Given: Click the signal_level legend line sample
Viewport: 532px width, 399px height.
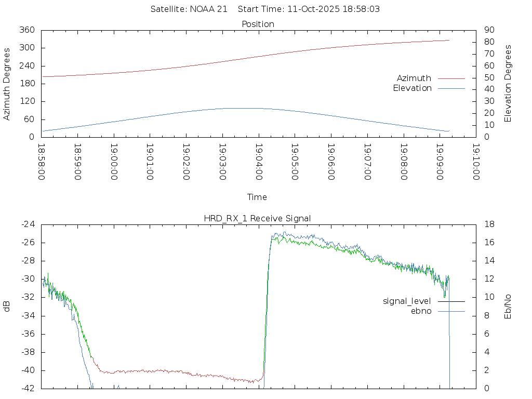Looking at the screenshot, I should click(x=451, y=301).
